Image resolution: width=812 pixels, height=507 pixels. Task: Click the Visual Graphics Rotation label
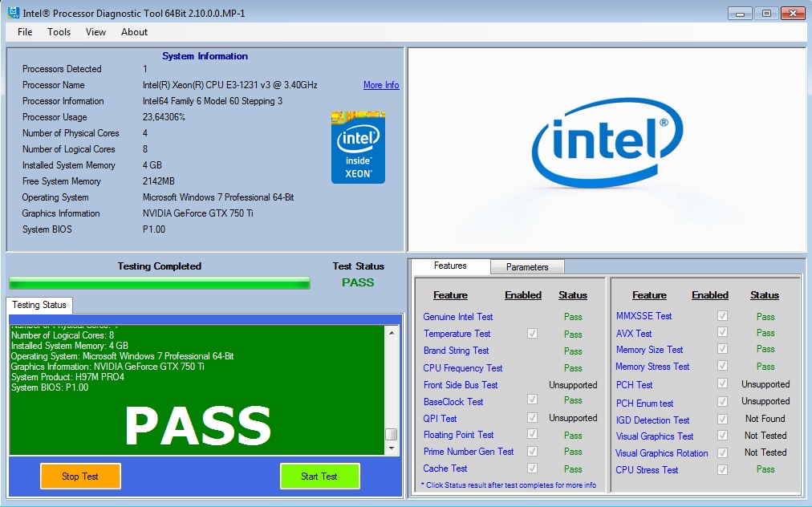pyautogui.click(x=661, y=453)
